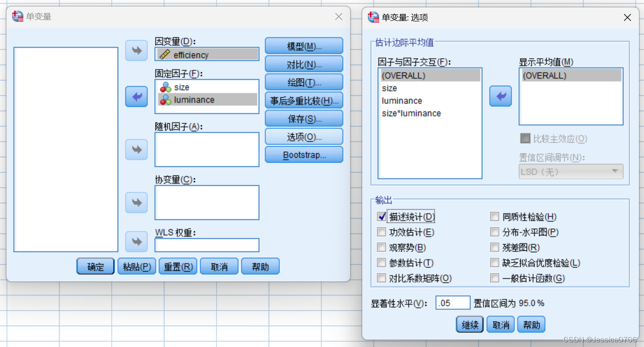The height and width of the screenshot is (347, 644).
Task: Click 取消 in the 单变量 dialog
Action: [x=219, y=267]
